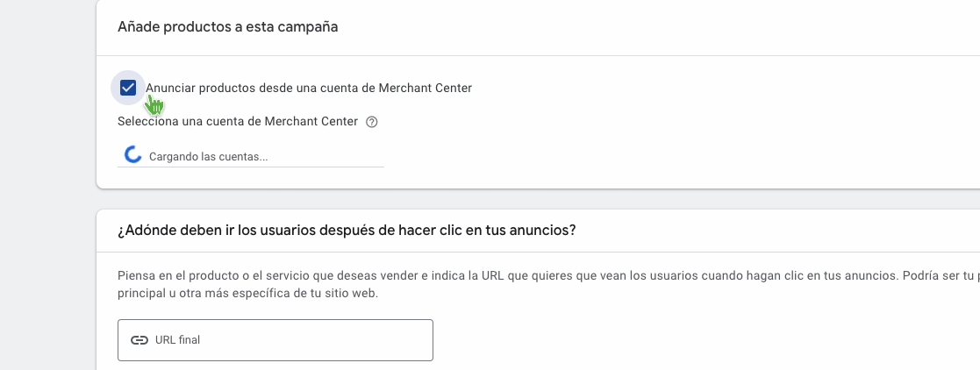The image size is (980, 370).
Task: Click the divider under Añade productos heading
Action: click(x=526, y=55)
